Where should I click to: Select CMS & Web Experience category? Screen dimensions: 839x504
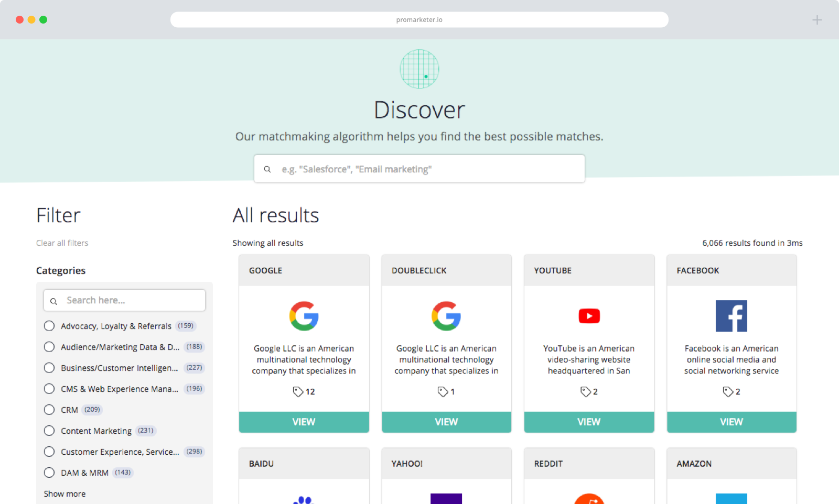[x=49, y=389]
